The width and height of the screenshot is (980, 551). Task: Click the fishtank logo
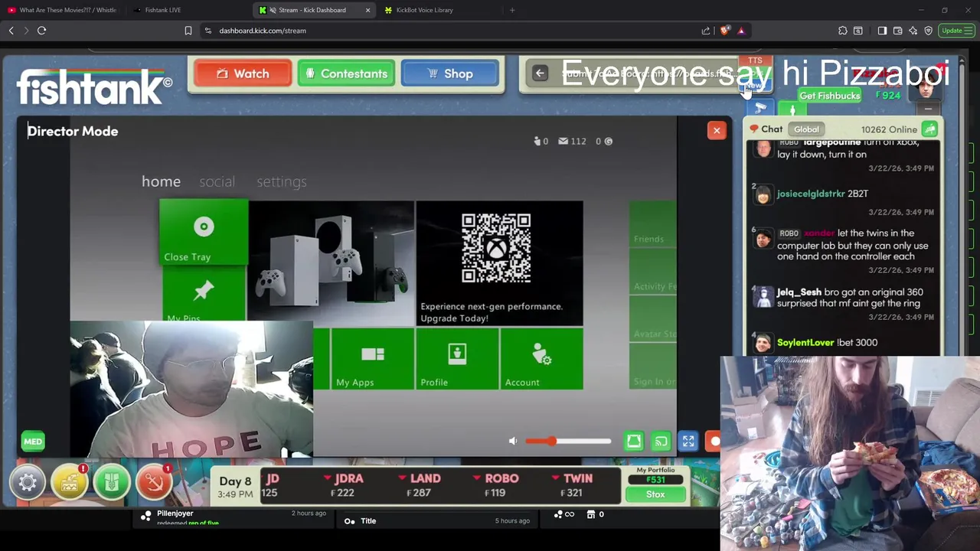click(x=94, y=86)
